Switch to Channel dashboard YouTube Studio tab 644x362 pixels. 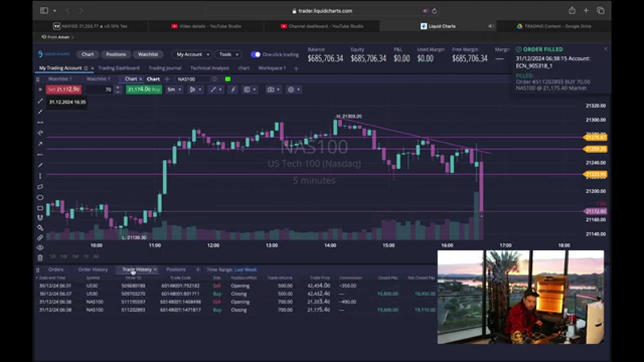coord(322,26)
